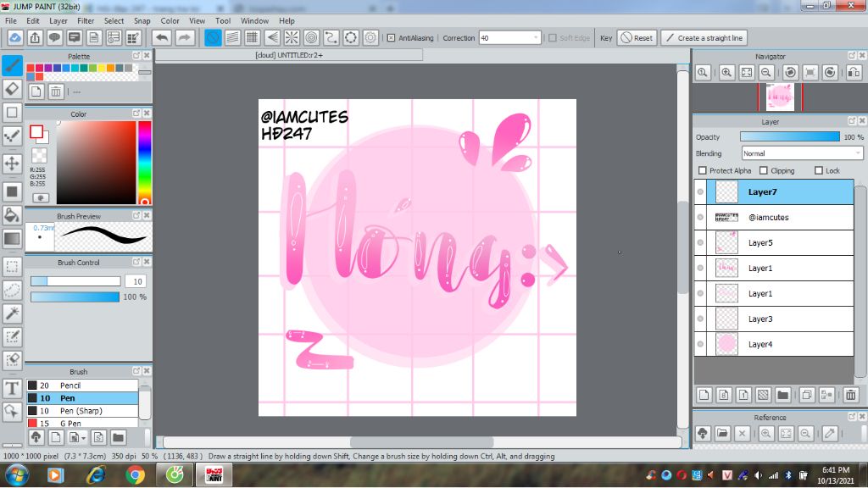The height and width of the screenshot is (488, 868).
Task: Enable the Clipping checkbox
Action: [x=764, y=170]
